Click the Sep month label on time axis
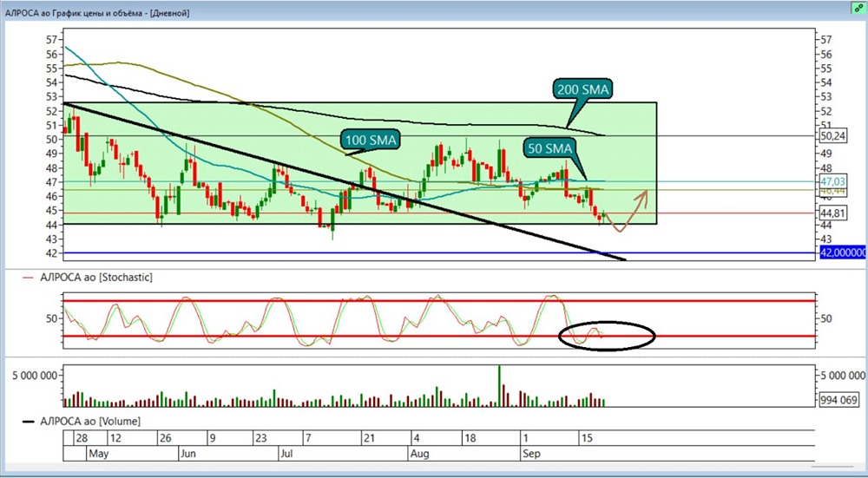 533,454
